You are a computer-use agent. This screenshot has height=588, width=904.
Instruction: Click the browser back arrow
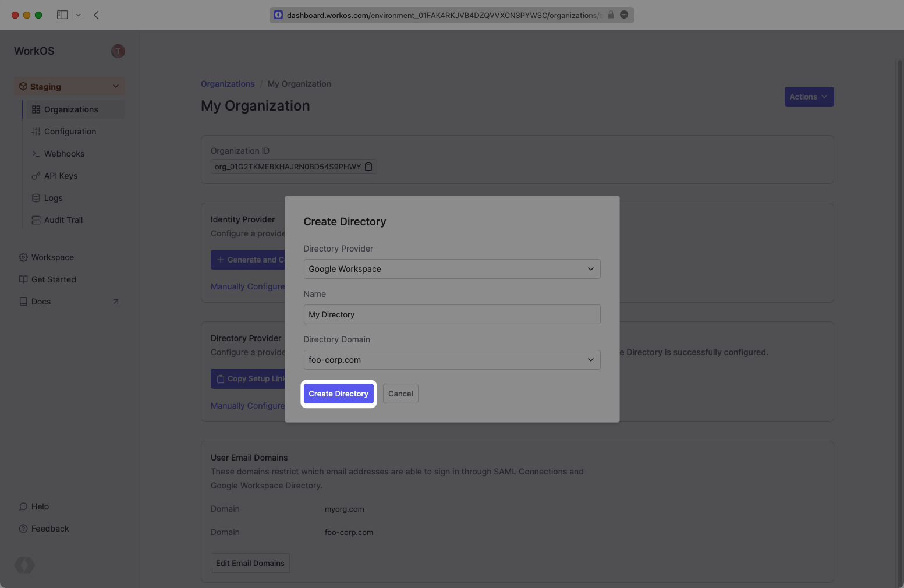97,15
